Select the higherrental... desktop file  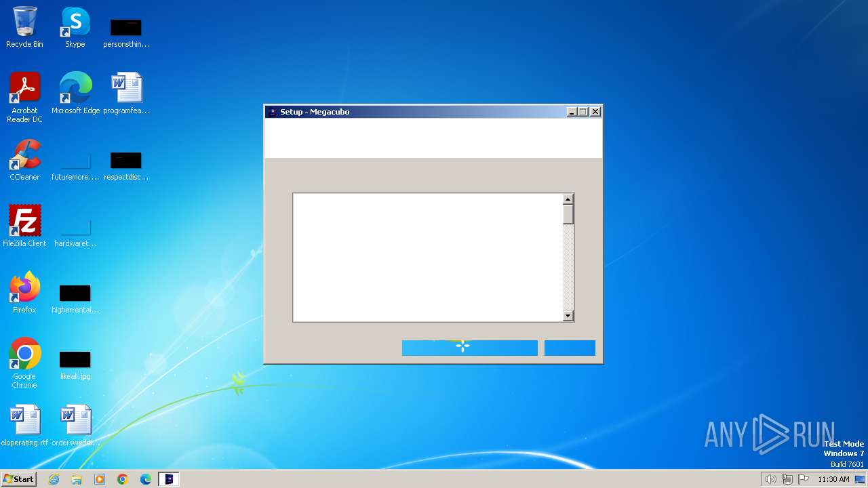(75, 298)
